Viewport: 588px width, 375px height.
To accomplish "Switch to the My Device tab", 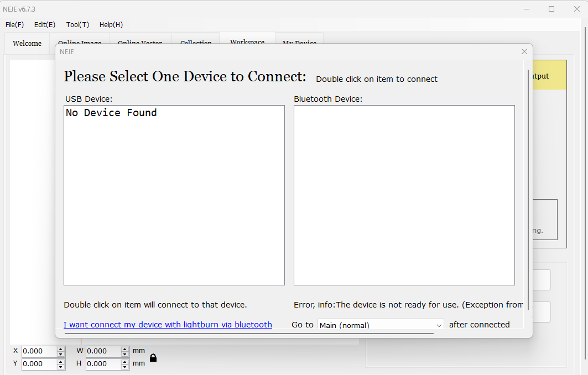I will 299,39.
